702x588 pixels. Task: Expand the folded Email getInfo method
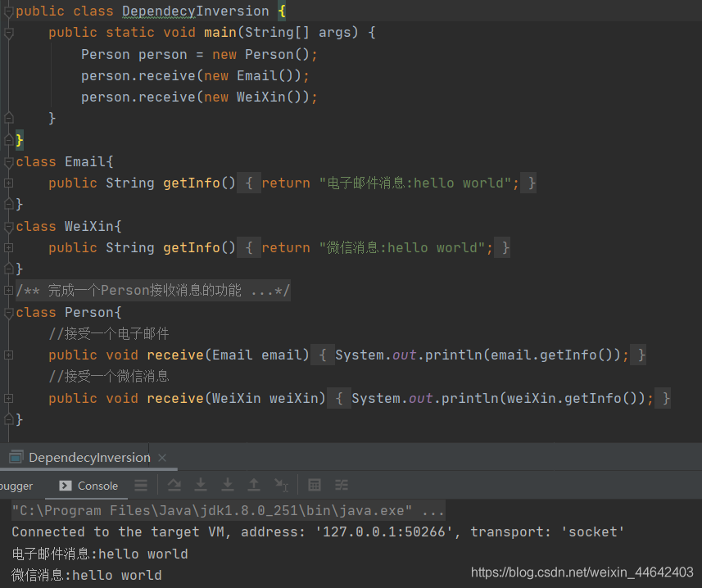[8, 183]
